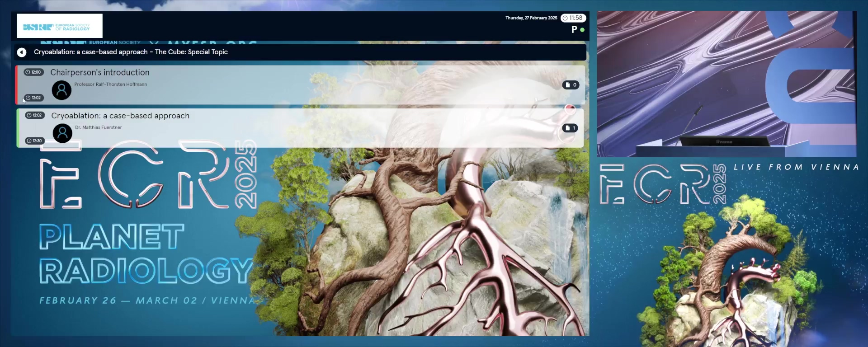Select the Dr. Matthias Fuerstner name
Viewport: 868px width, 347px height.
click(x=99, y=127)
